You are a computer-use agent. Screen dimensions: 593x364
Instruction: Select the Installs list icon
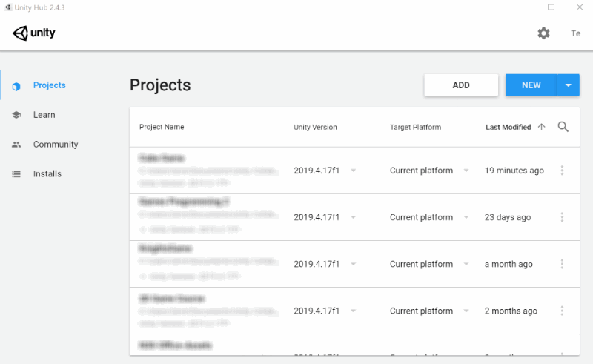point(16,173)
